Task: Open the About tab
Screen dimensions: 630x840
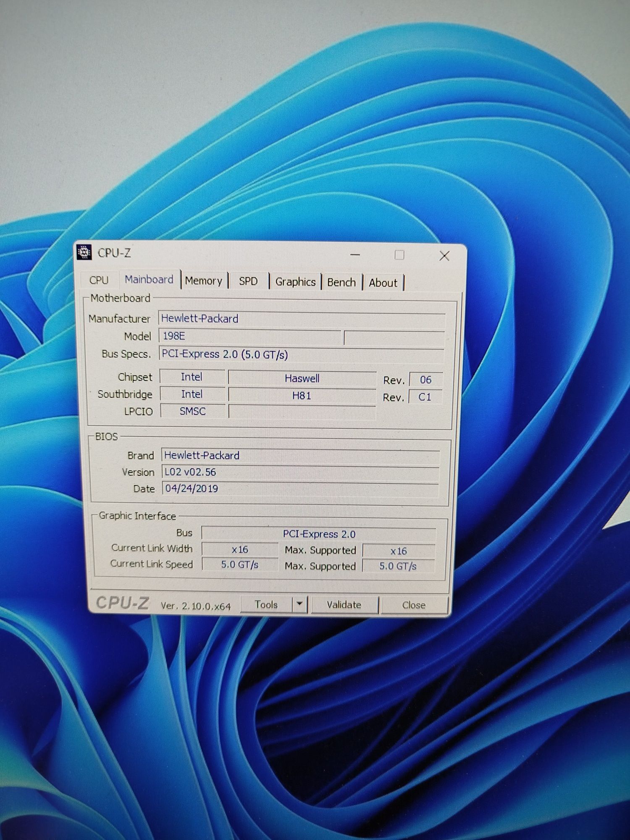Action: click(x=383, y=283)
